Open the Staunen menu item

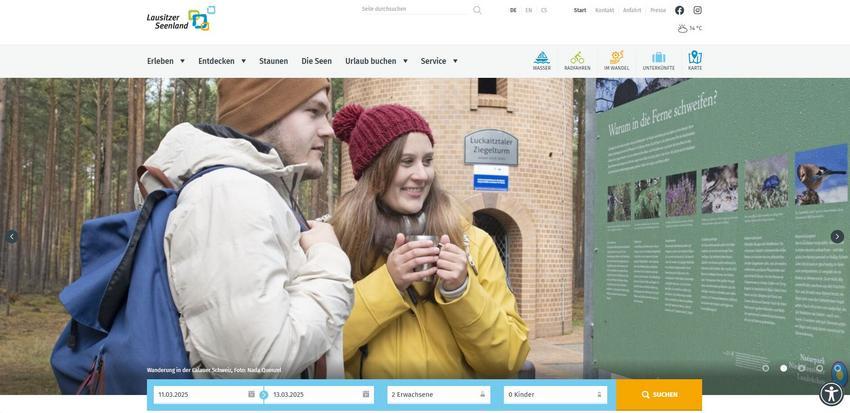(273, 61)
